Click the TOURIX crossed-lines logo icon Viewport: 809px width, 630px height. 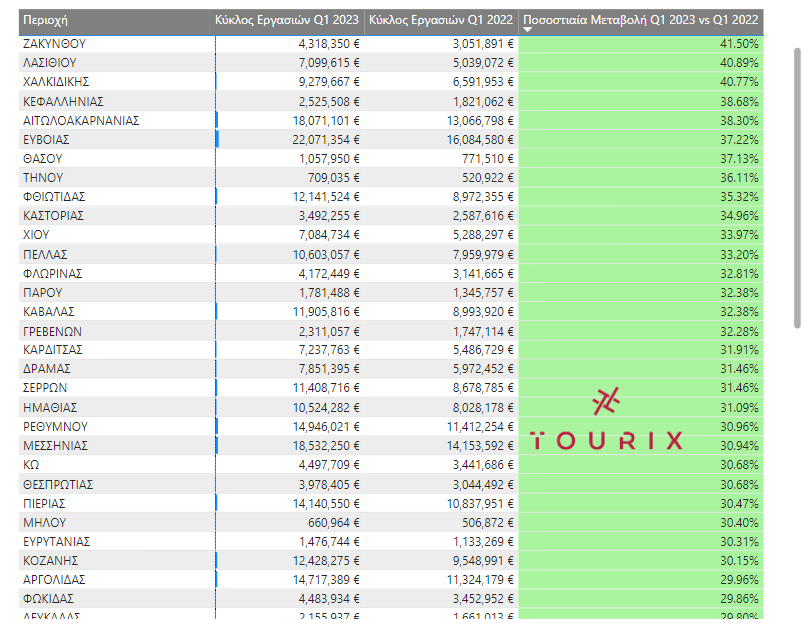[x=606, y=401]
